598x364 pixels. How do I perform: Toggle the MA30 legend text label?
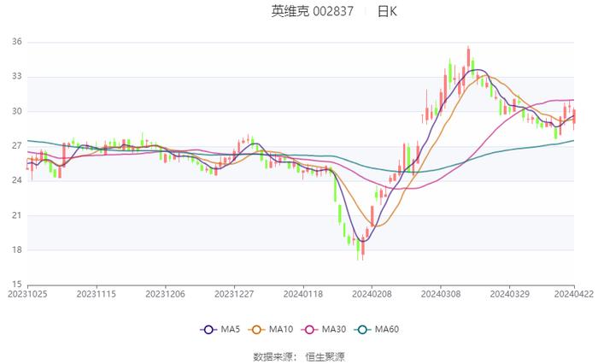point(334,330)
